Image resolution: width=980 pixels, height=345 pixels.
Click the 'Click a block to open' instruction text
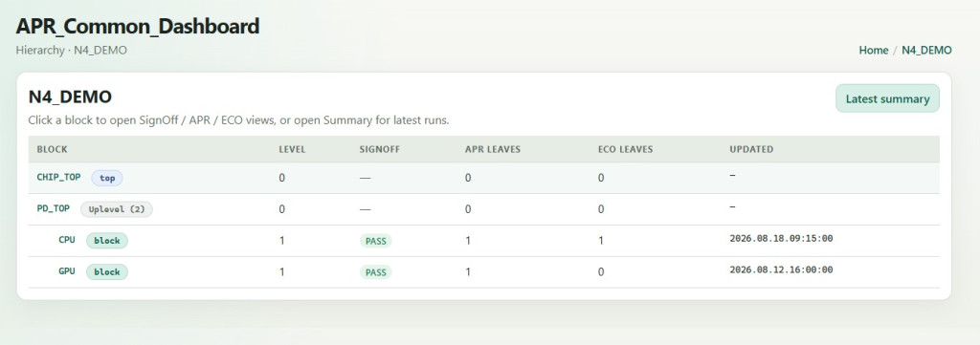pyautogui.click(x=238, y=120)
